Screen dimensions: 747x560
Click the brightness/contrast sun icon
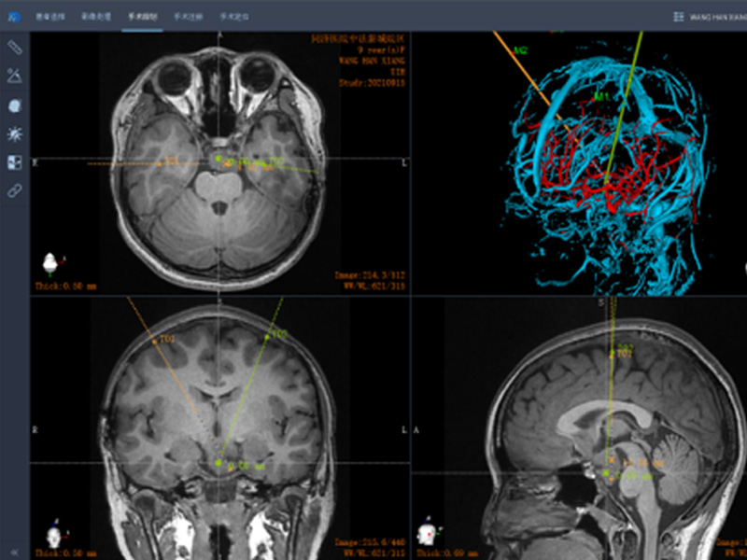pos(14,133)
